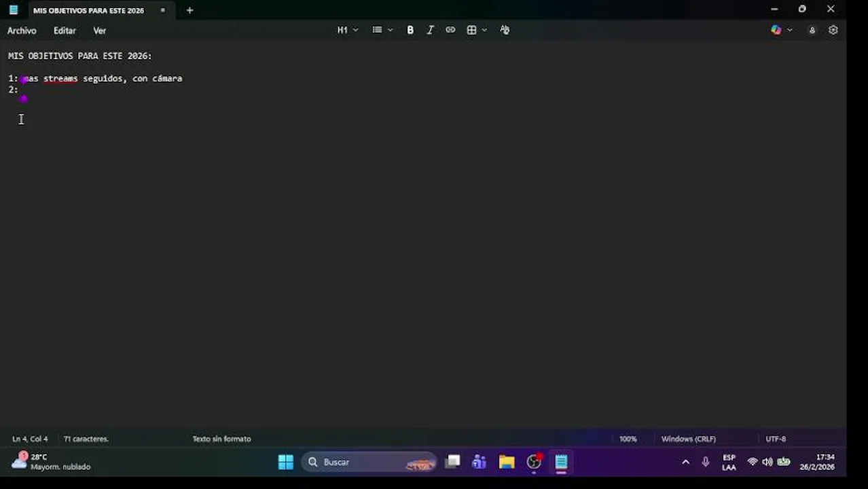Click the Notepad app icon in title bar
The width and height of the screenshot is (868, 489).
(14, 10)
